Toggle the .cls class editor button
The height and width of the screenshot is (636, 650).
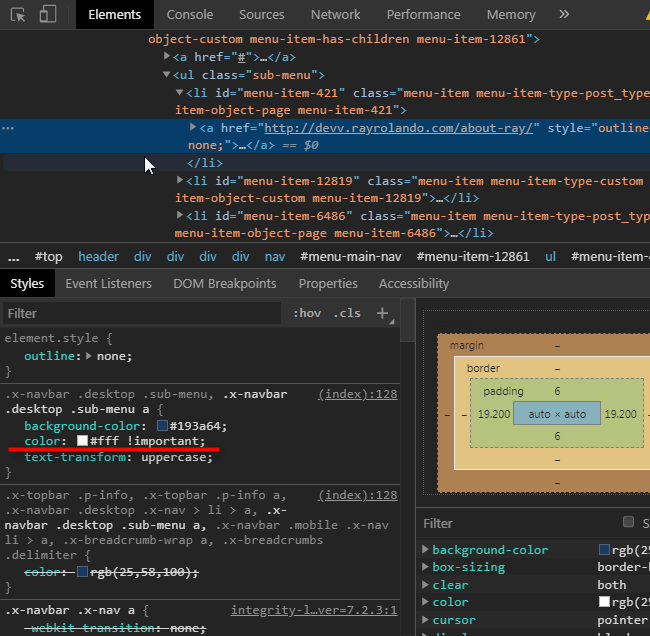(x=347, y=313)
